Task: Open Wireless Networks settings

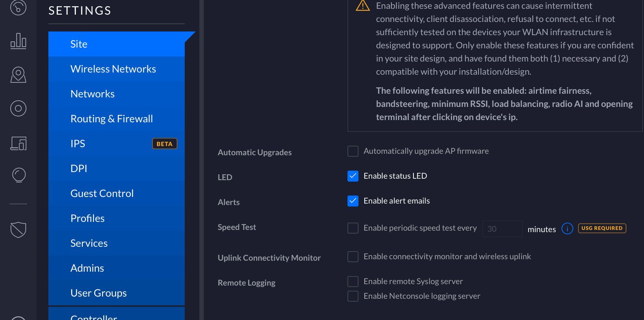Action: tap(113, 69)
